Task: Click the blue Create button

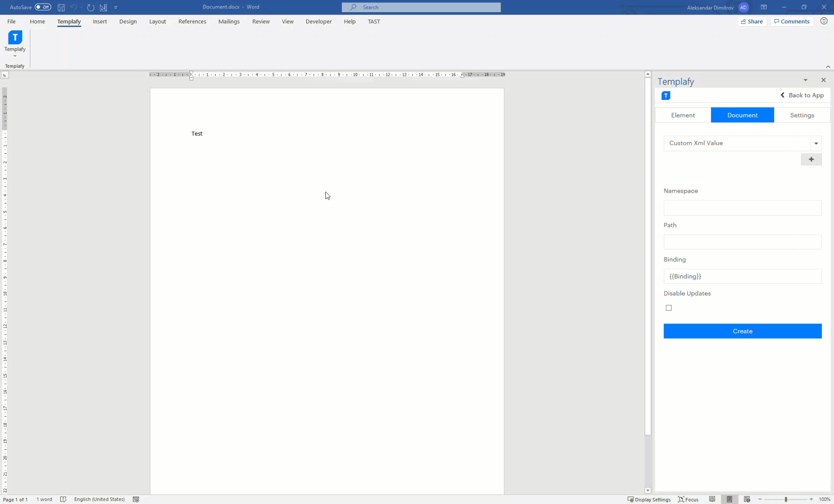Action: click(x=742, y=331)
